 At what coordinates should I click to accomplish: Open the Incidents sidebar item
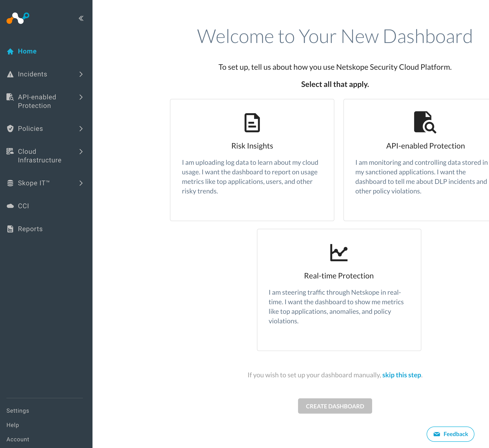pos(33,74)
